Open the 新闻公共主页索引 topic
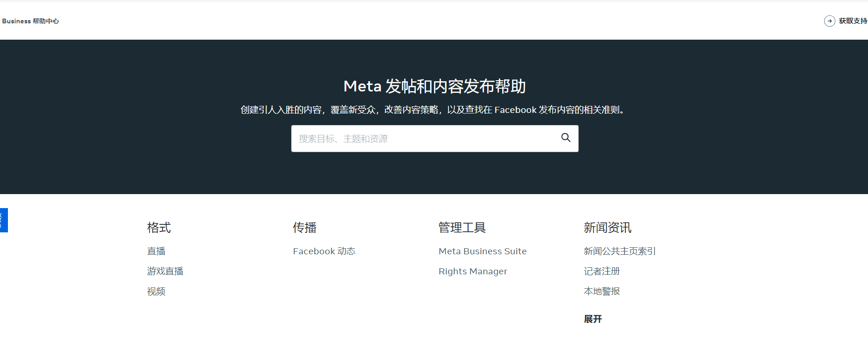This screenshot has height=342, width=868. pyautogui.click(x=620, y=251)
